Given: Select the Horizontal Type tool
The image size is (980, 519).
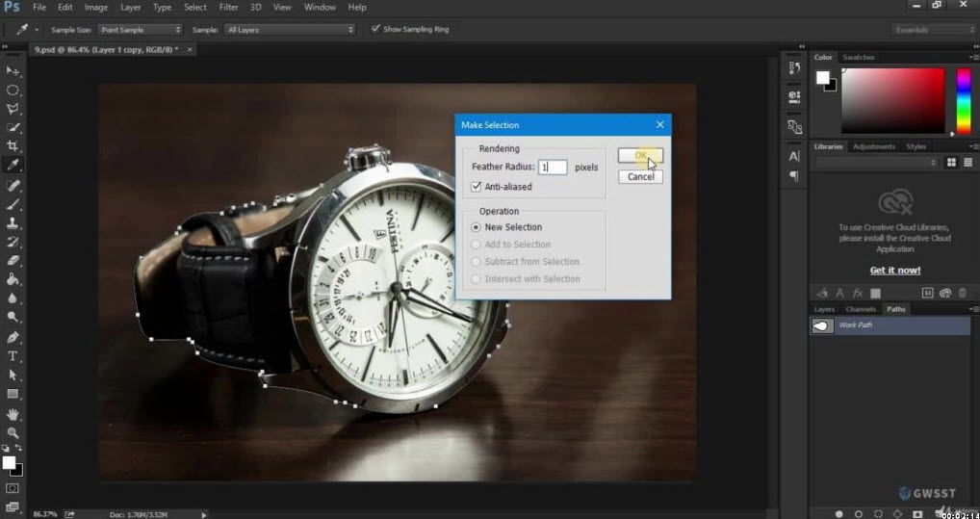Looking at the screenshot, I should [12, 356].
